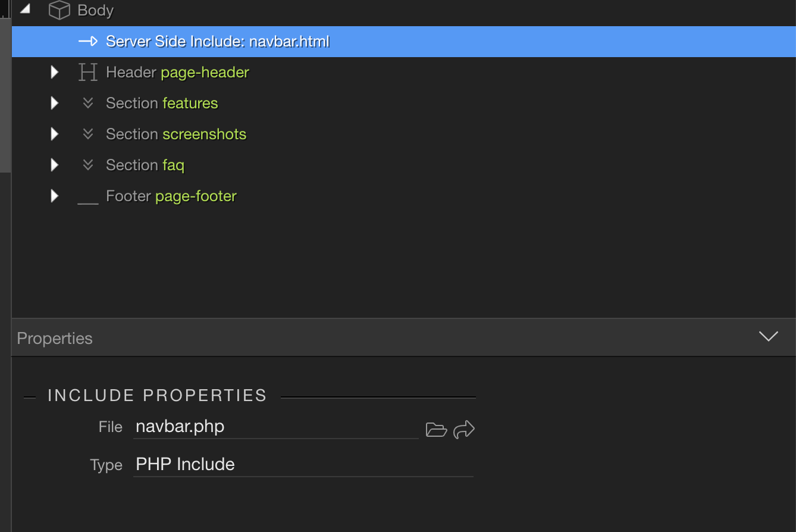Image resolution: width=796 pixels, height=532 pixels.
Task: Click the screenshots section chevron icon
Action: pos(87,134)
